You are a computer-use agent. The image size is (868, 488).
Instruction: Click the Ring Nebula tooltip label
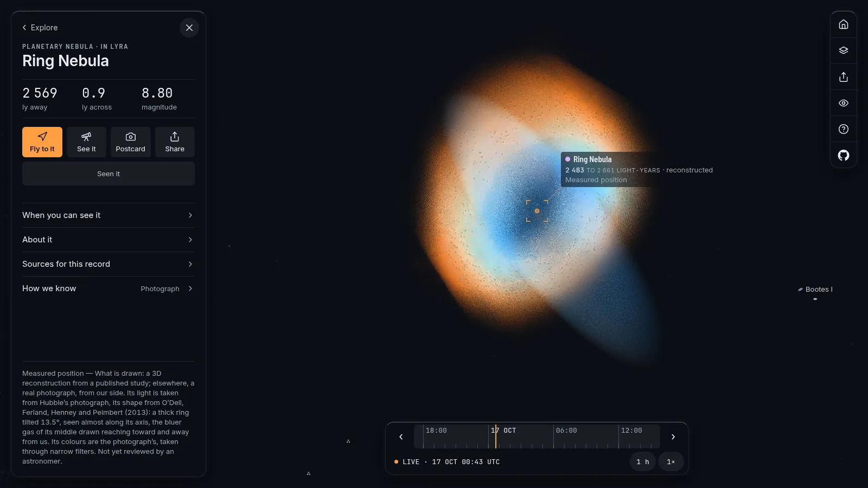coord(592,159)
